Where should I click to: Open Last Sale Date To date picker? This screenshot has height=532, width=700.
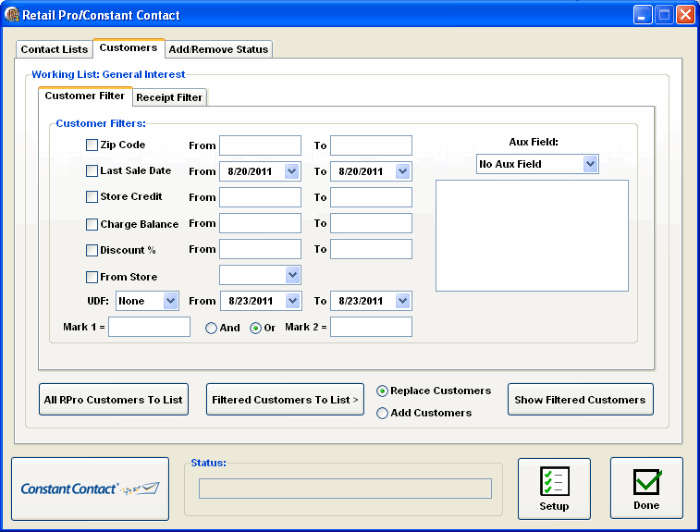[x=403, y=171]
